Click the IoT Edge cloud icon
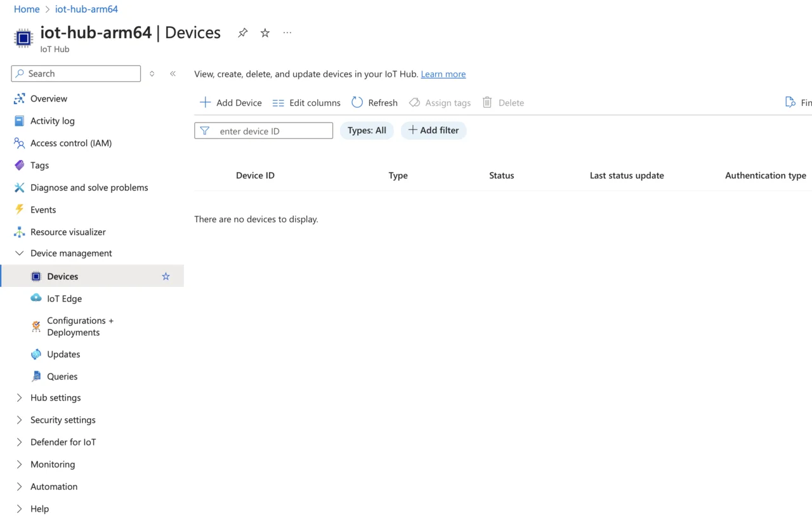 click(x=36, y=298)
